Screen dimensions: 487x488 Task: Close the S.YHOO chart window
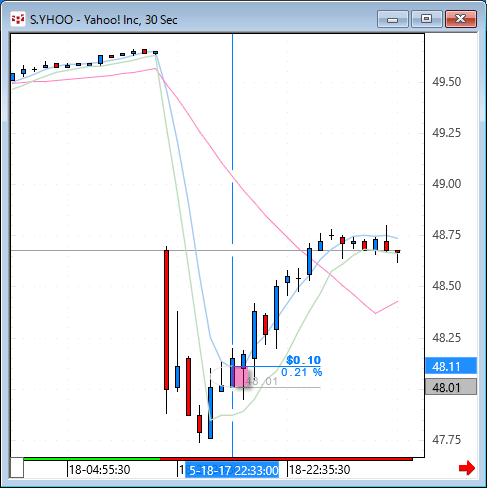pos(461,19)
